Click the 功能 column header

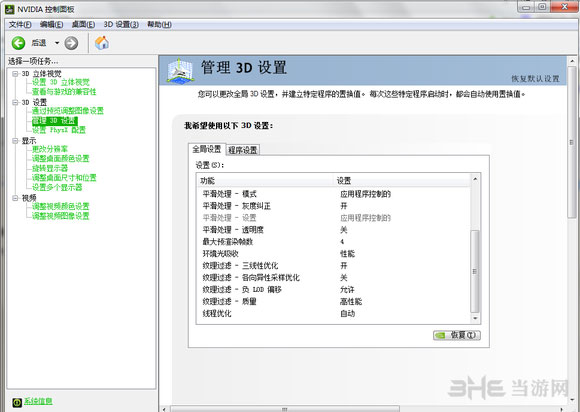pos(265,180)
